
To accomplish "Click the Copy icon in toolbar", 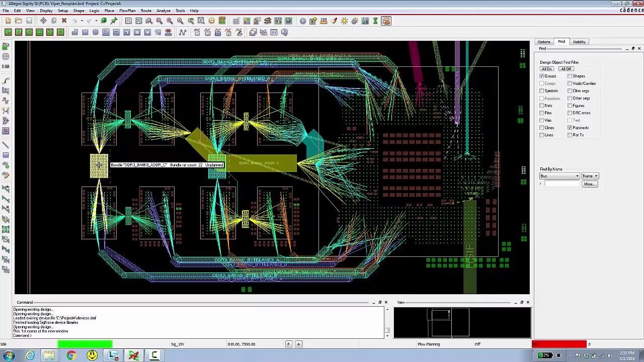I will [54, 21].
